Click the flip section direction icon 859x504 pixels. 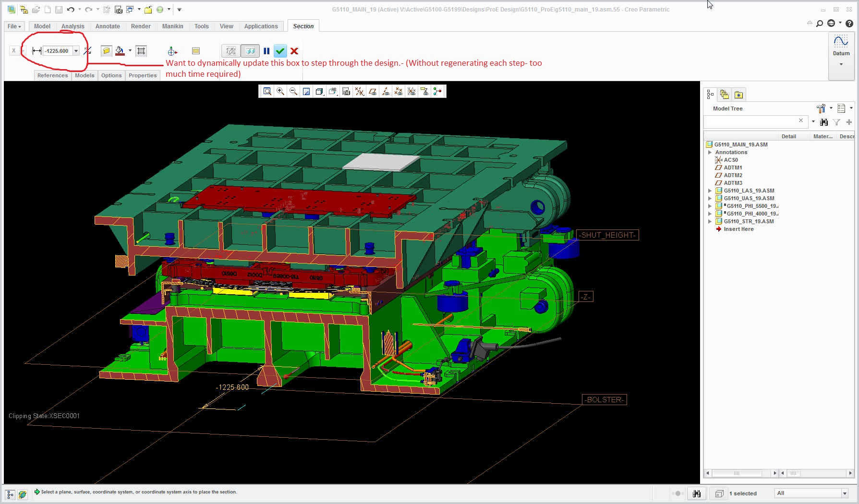point(87,51)
